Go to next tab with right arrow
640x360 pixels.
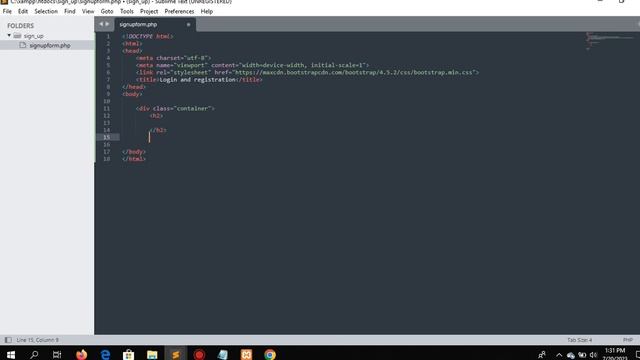(107, 24)
